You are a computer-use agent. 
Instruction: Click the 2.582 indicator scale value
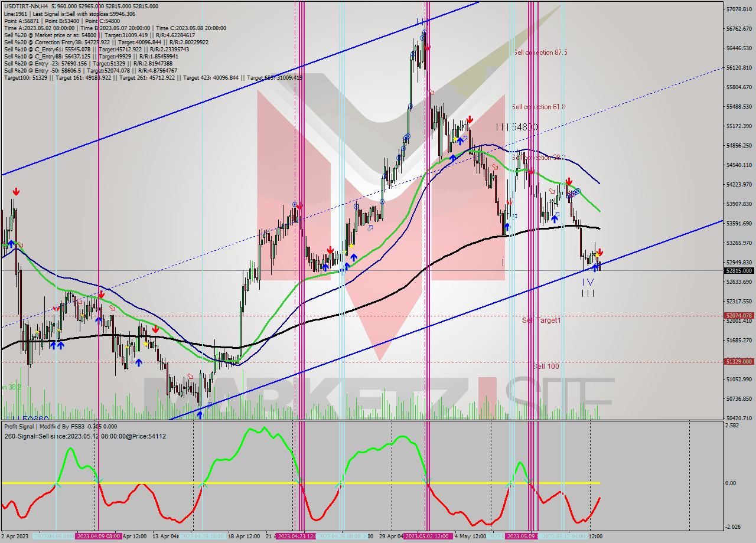(x=732, y=426)
